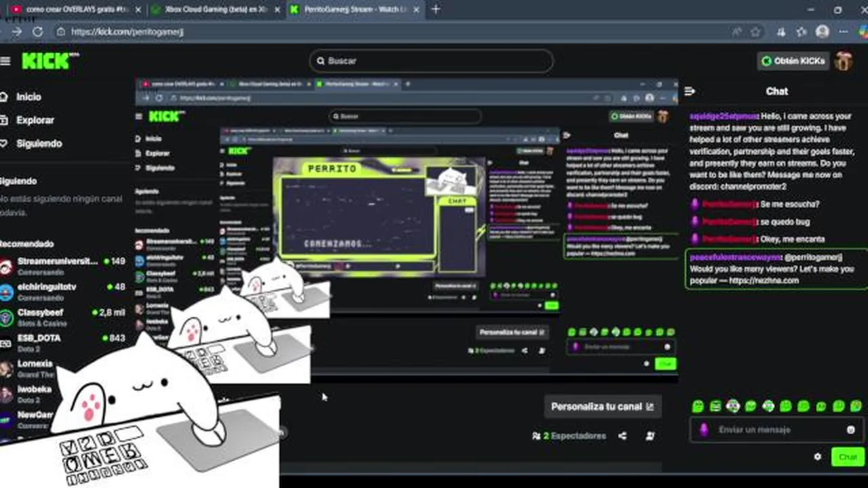
Task: Click the green Chat send button
Action: [x=848, y=457]
